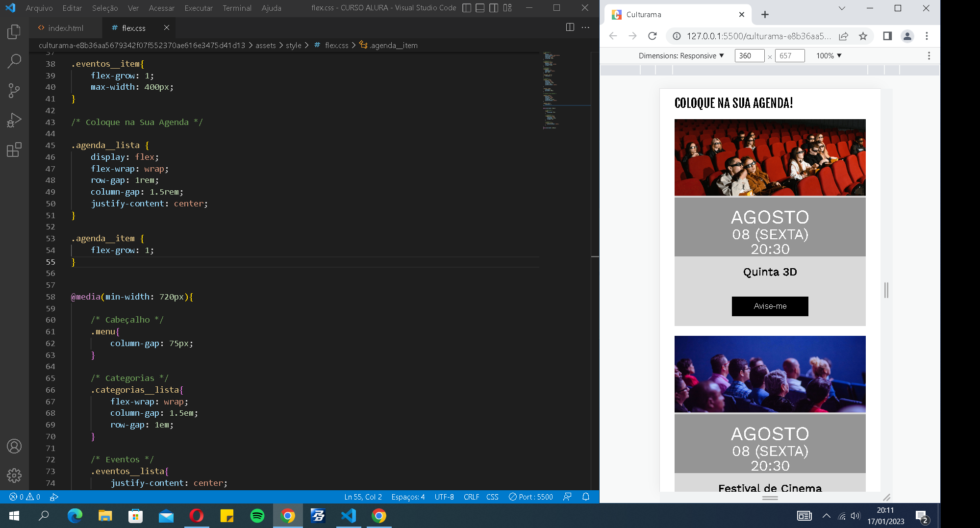Go forward in Chrome
The image size is (980, 528).
click(632, 36)
